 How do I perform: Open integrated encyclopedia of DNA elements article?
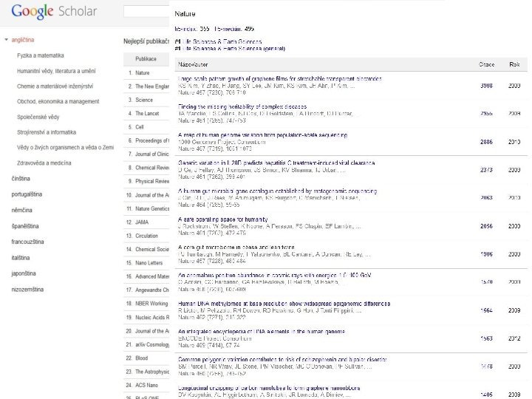point(262,332)
